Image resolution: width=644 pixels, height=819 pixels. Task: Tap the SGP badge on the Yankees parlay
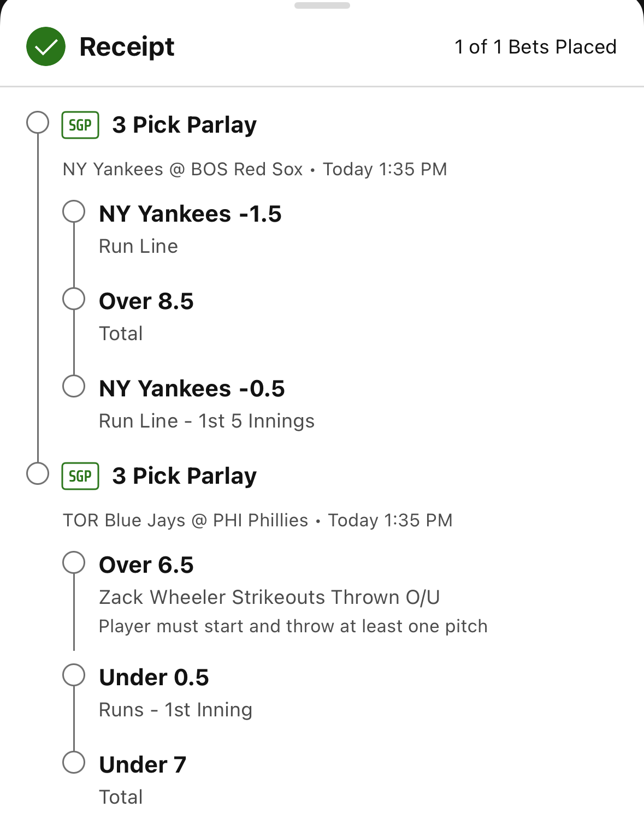80,125
